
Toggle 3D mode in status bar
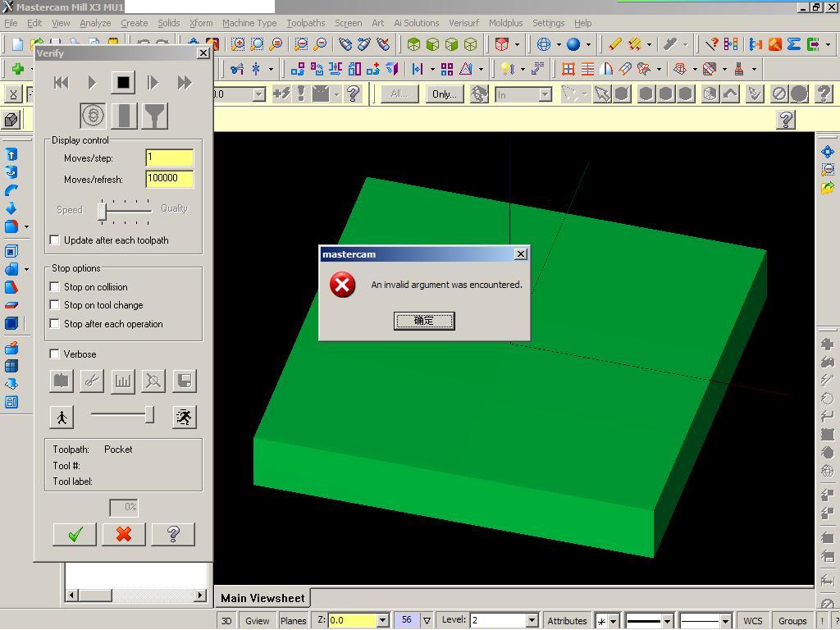point(226,620)
